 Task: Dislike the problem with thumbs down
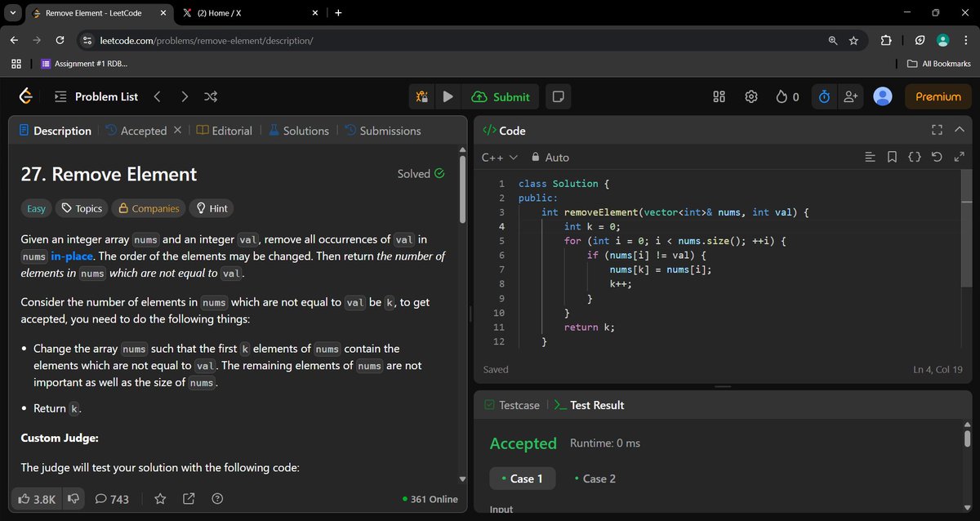(x=73, y=499)
